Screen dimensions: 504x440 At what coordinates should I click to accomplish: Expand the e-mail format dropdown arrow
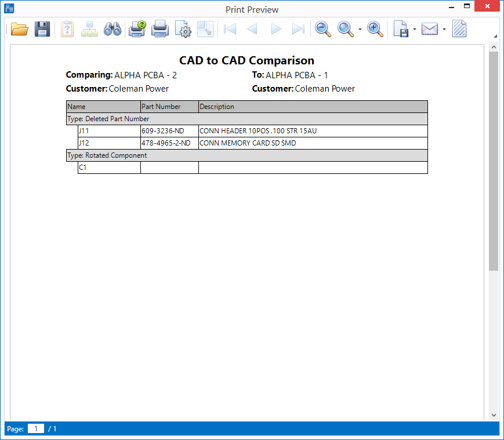pos(444,30)
